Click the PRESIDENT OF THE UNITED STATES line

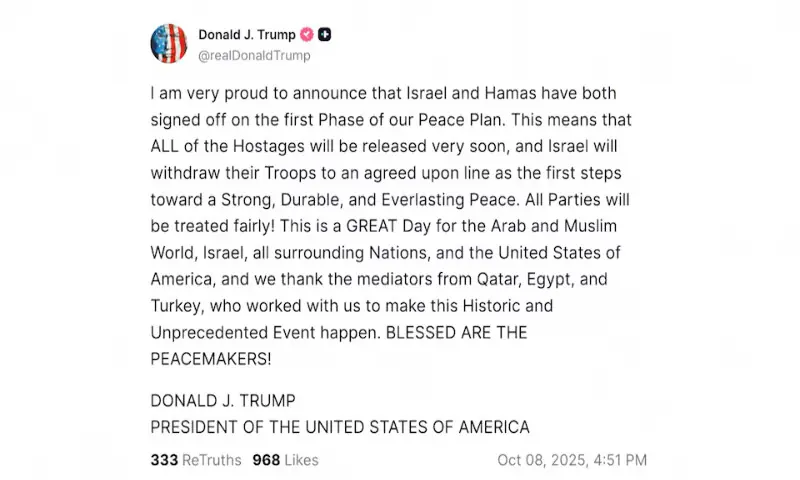coord(339,427)
